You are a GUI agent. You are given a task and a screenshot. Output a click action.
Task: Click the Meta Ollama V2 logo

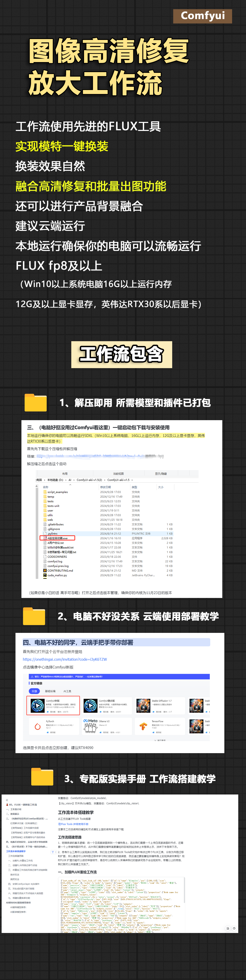click(x=90, y=726)
